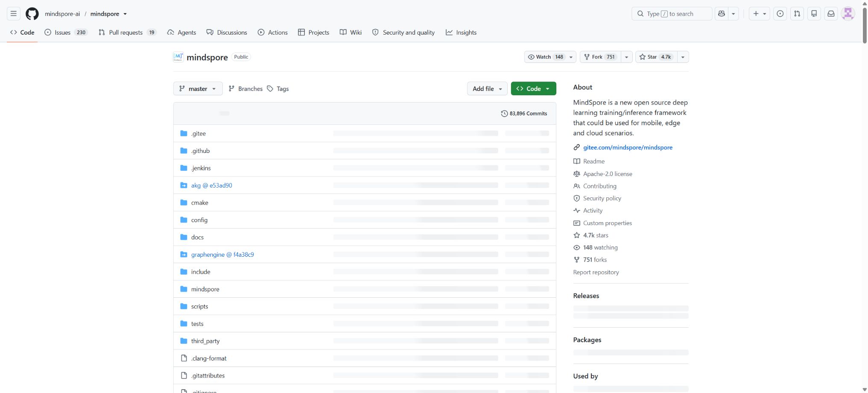Open the mindspore folder in file list
The width and height of the screenshot is (868, 393).
click(205, 289)
